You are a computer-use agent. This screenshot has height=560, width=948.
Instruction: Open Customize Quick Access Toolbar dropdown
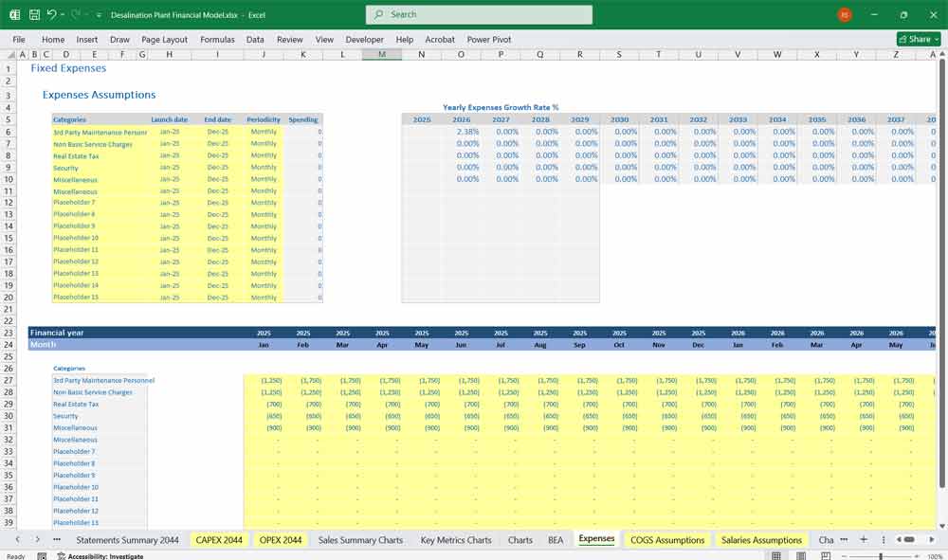point(99,15)
